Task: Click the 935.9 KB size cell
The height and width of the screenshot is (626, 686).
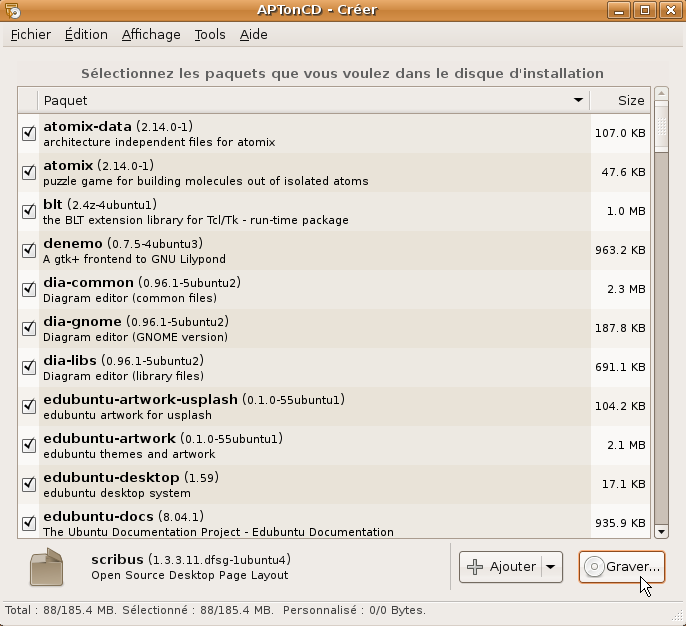Action: pos(620,522)
